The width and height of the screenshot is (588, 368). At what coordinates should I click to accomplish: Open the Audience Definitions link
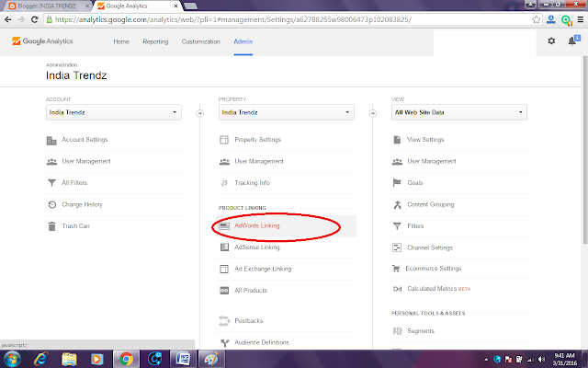[x=262, y=342]
